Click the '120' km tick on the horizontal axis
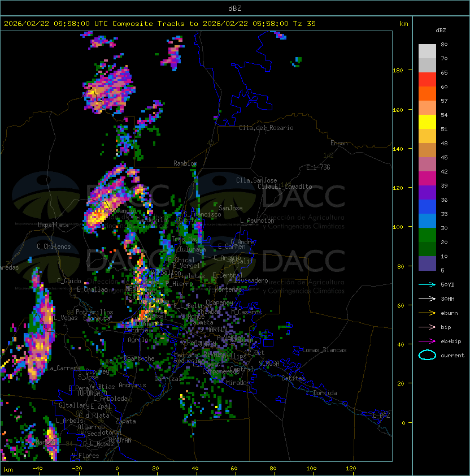 pyautogui.click(x=351, y=469)
